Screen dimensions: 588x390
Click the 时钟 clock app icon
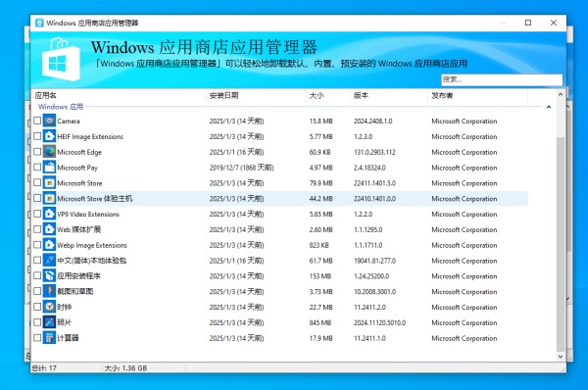pos(49,307)
